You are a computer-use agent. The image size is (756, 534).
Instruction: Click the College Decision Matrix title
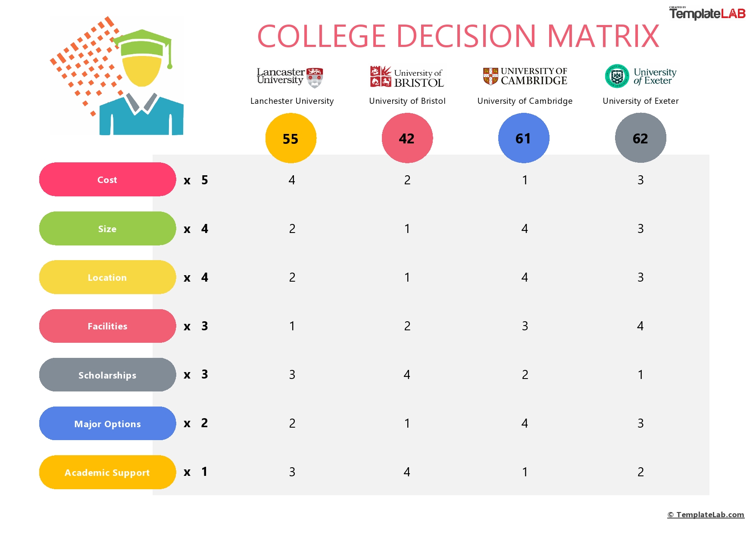click(x=458, y=36)
